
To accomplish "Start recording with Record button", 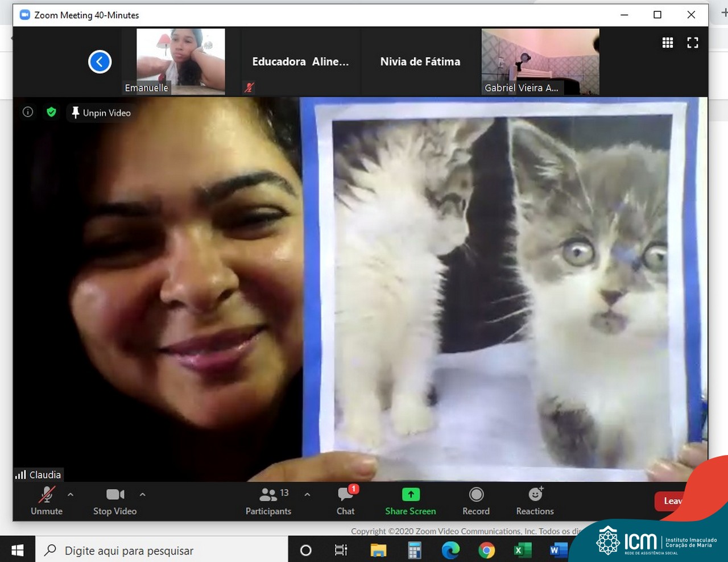I will [x=476, y=501].
